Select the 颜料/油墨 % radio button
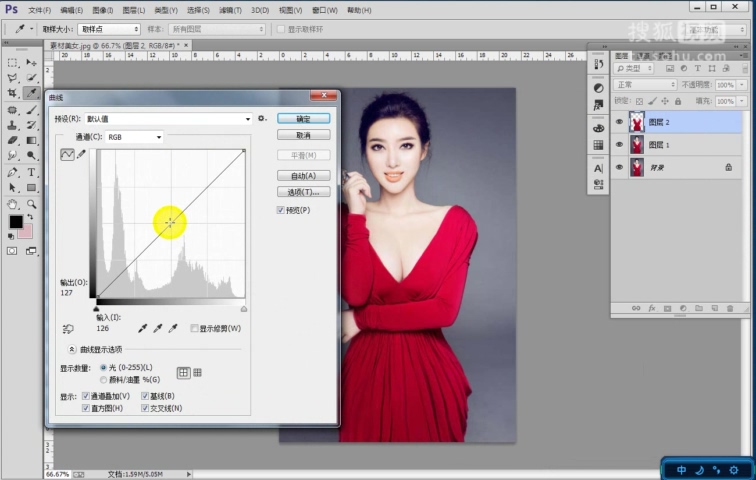 (103, 380)
